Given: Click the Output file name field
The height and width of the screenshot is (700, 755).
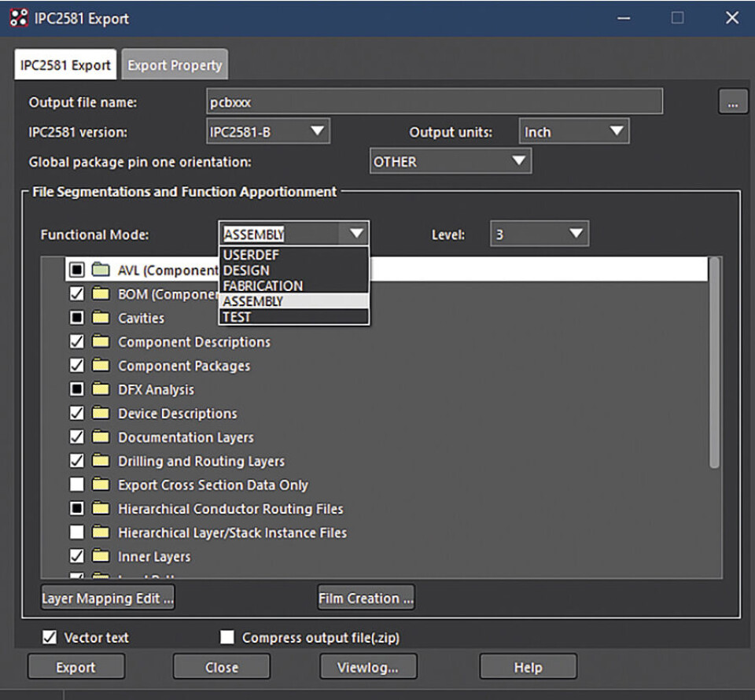Looking at the screenshot, I should [x=434, y=101].
